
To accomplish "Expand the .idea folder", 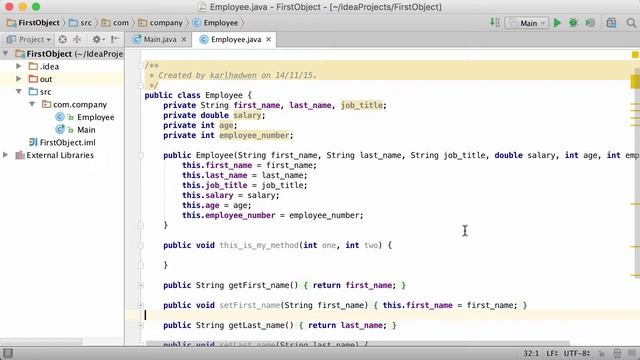I will (18, 66).
